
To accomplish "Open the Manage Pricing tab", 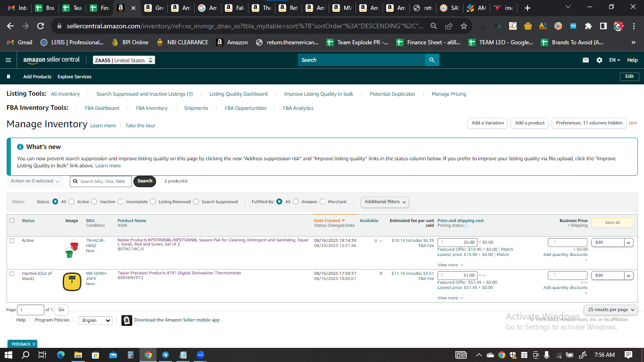I will tap(449, 94).
